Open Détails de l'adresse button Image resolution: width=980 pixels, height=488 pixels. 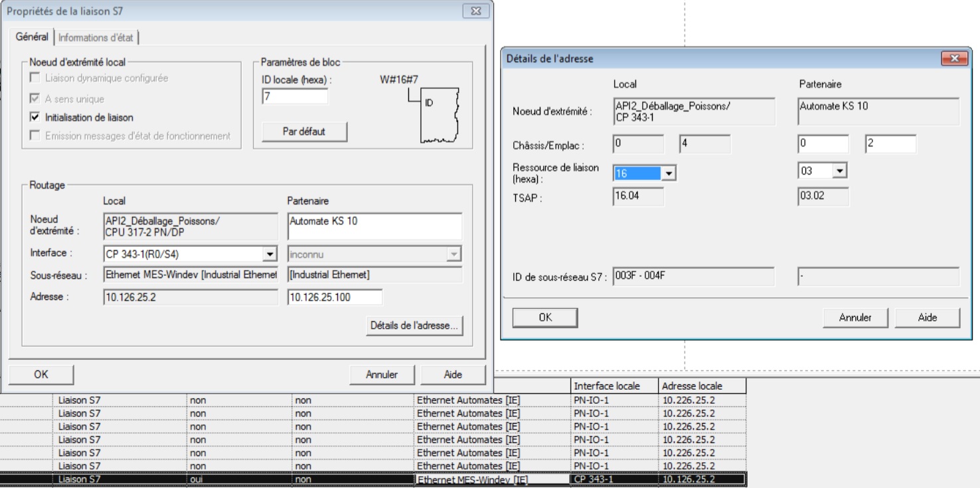click(414, 326)
